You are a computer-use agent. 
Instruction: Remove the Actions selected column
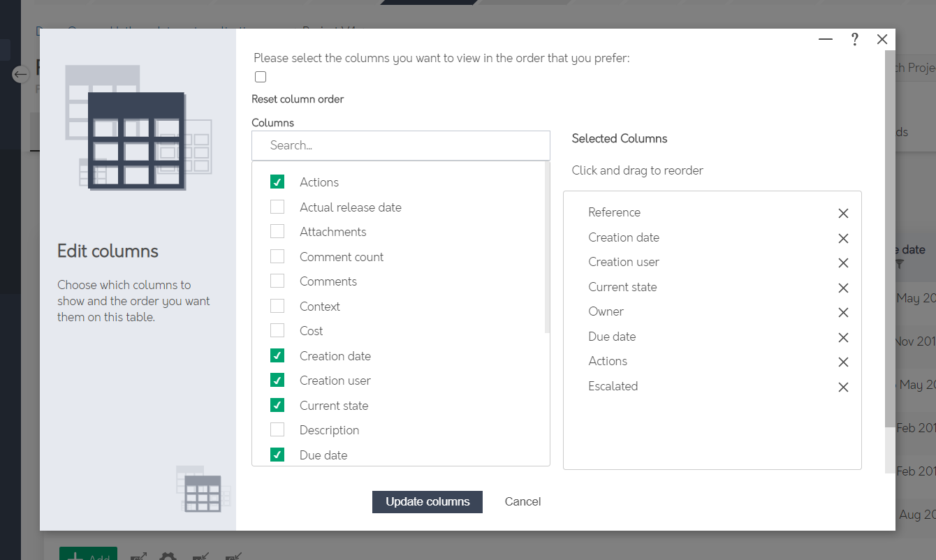(843, 362)
